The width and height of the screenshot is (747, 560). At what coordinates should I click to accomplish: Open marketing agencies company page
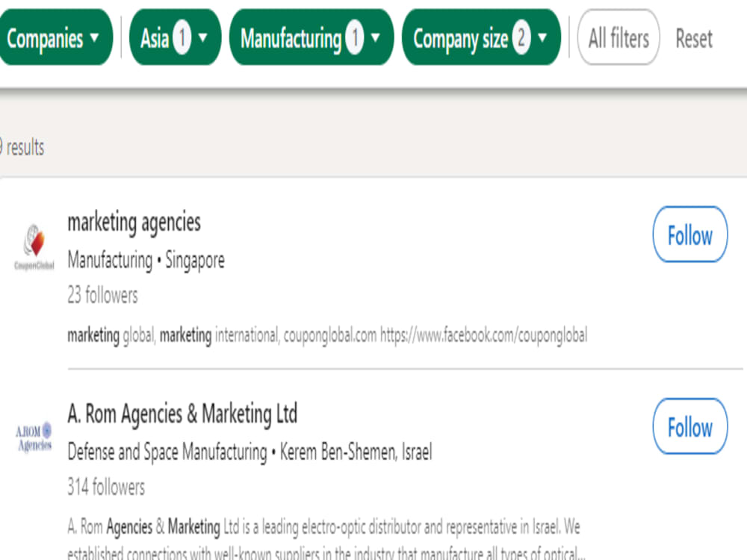[134, 223]
